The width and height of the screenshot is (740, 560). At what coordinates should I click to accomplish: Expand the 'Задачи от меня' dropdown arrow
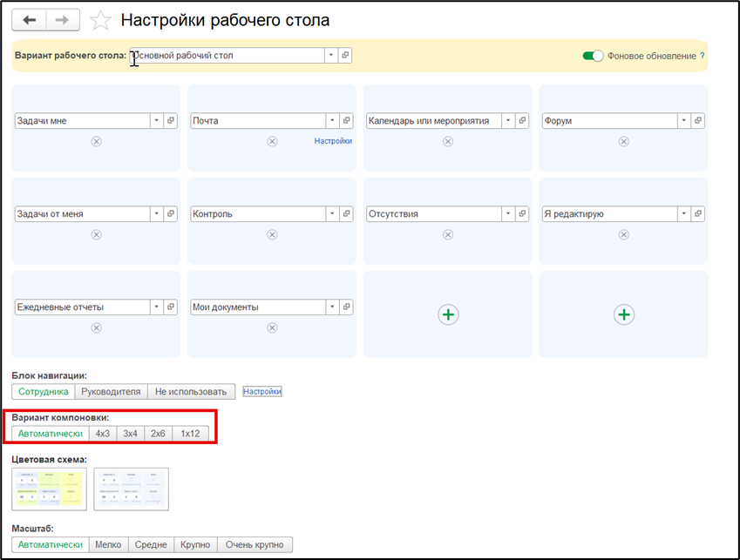click(x=157, y=214)
